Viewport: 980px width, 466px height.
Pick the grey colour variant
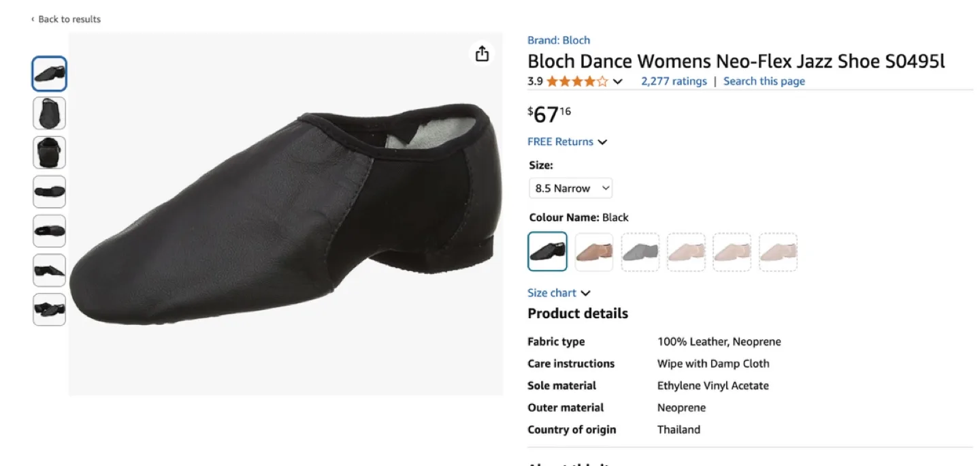(640, 251)
